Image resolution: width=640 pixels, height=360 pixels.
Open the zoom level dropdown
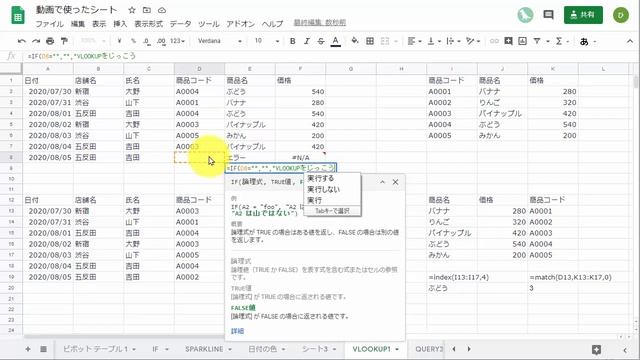[x=93, y=41]
